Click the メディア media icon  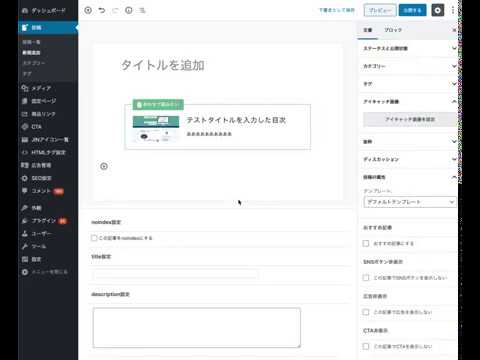tap(25, 88)
